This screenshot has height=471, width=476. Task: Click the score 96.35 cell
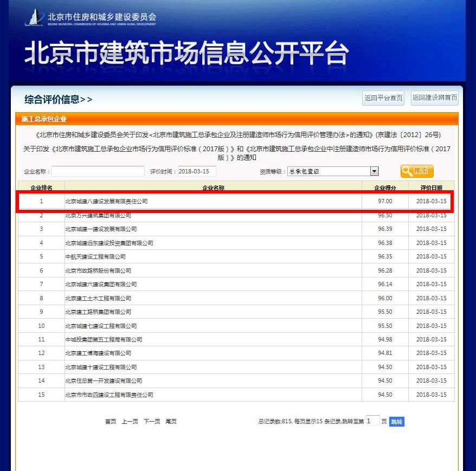click(385, 256)
